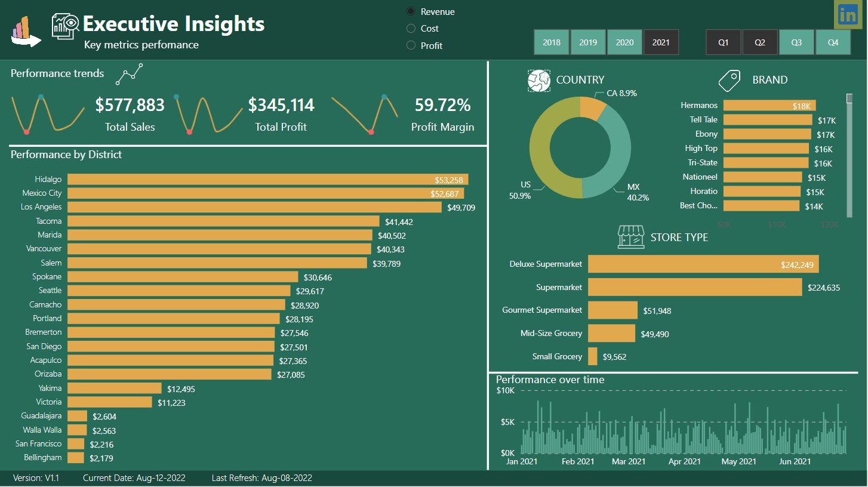
Task: Click the colorful bar chart logo icon
Action: tap(26, 32)
